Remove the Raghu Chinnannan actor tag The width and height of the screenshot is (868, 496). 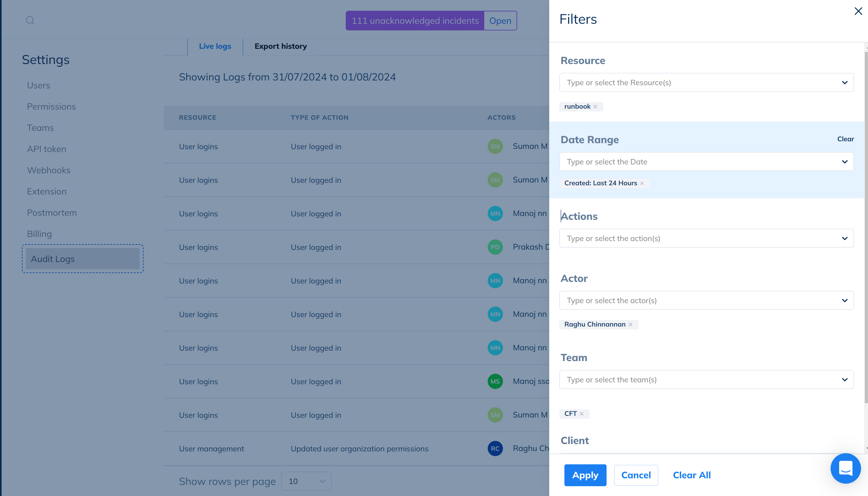(630, 325)
